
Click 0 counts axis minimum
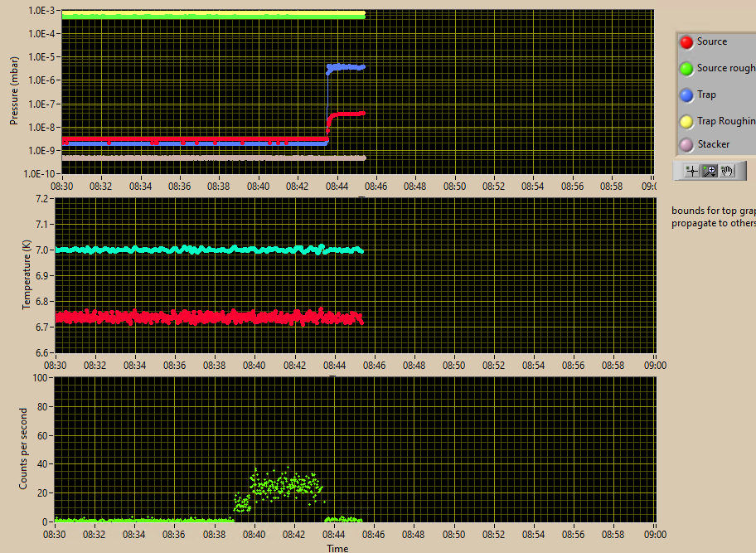[x=45, y=521]
